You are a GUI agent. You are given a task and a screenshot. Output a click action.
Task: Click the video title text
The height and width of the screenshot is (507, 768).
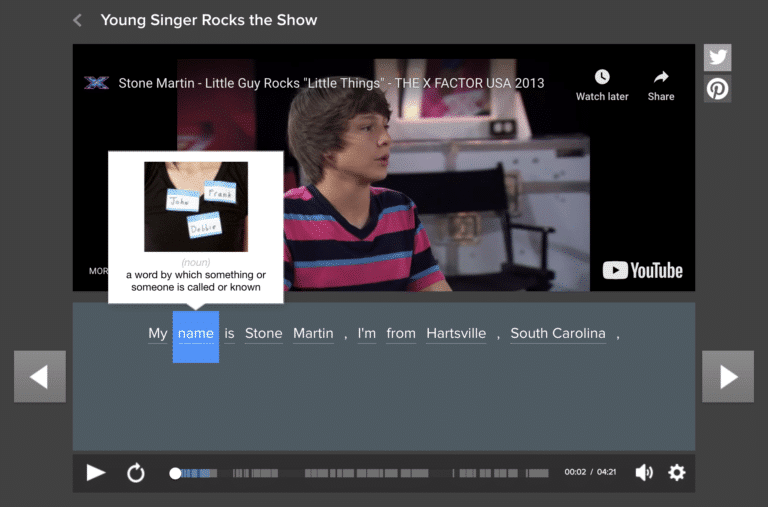[331, 83]
